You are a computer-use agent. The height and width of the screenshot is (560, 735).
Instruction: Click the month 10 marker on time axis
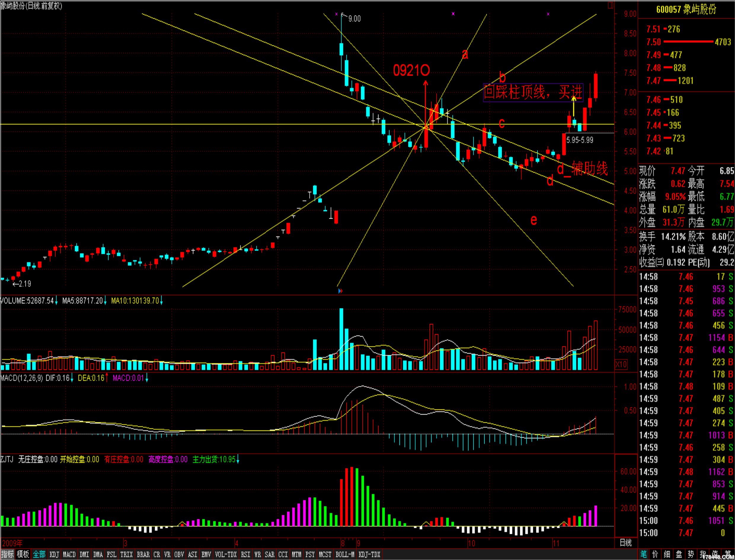coord(471,543)
